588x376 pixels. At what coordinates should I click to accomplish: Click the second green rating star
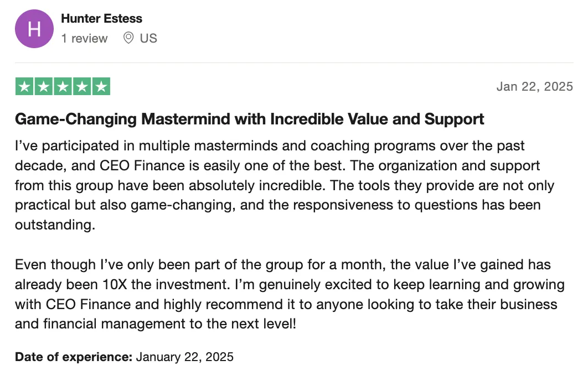tap(44, 86)
